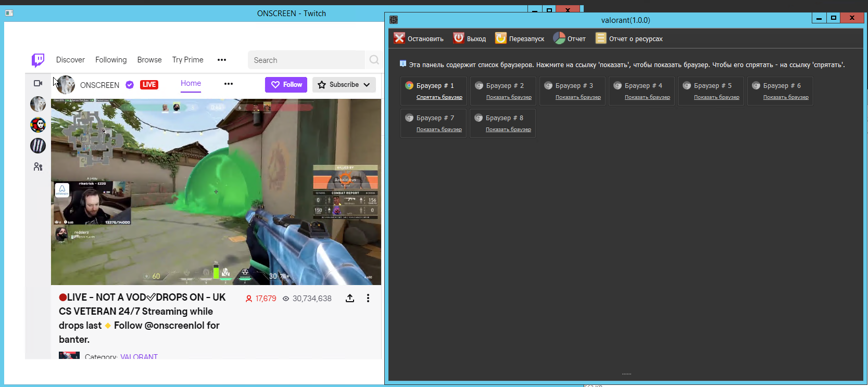Select the Home tab on channel page
868x387 pixels.
191,83
